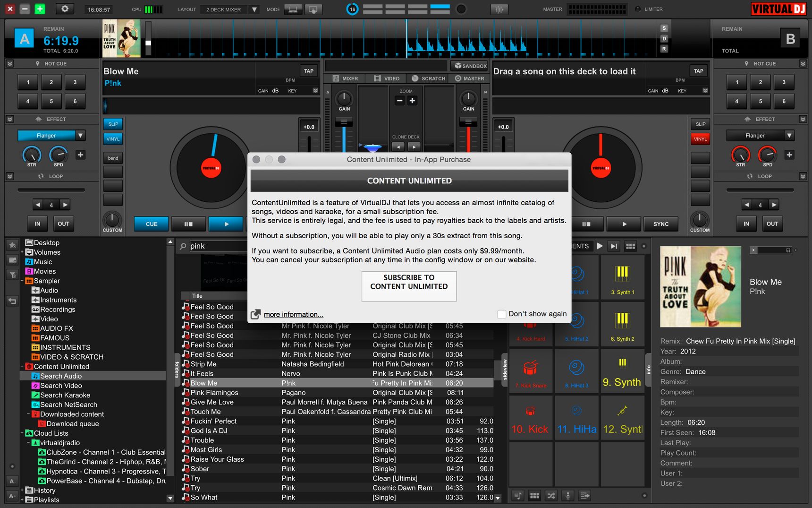Toggle SLIP mode on deck A

tap(113, 124)
